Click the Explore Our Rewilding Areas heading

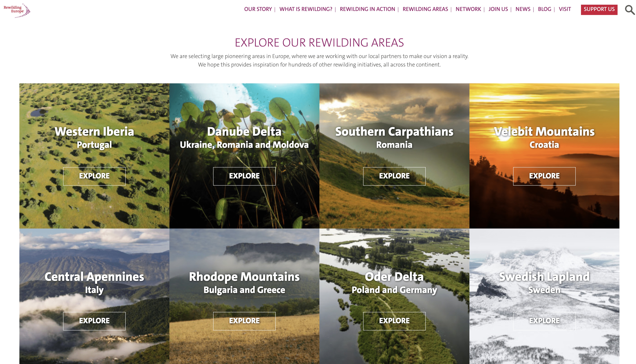tap(319, 43)
